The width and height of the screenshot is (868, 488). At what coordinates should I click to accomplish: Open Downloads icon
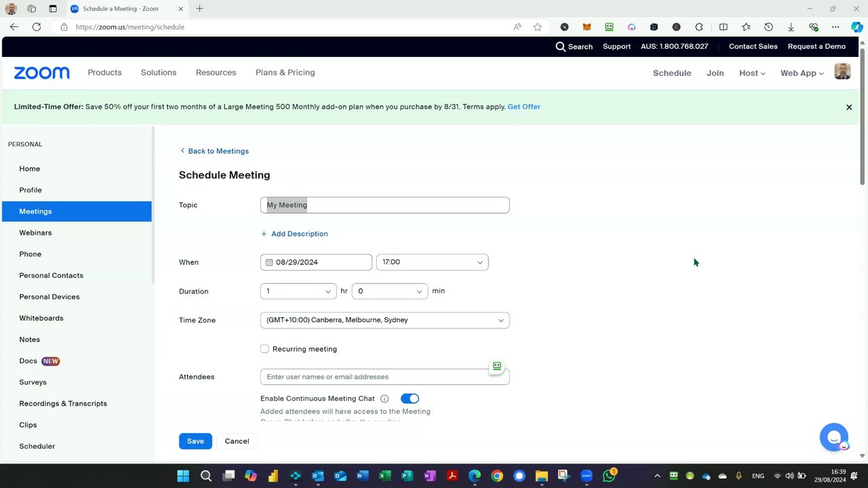point(791,27)
